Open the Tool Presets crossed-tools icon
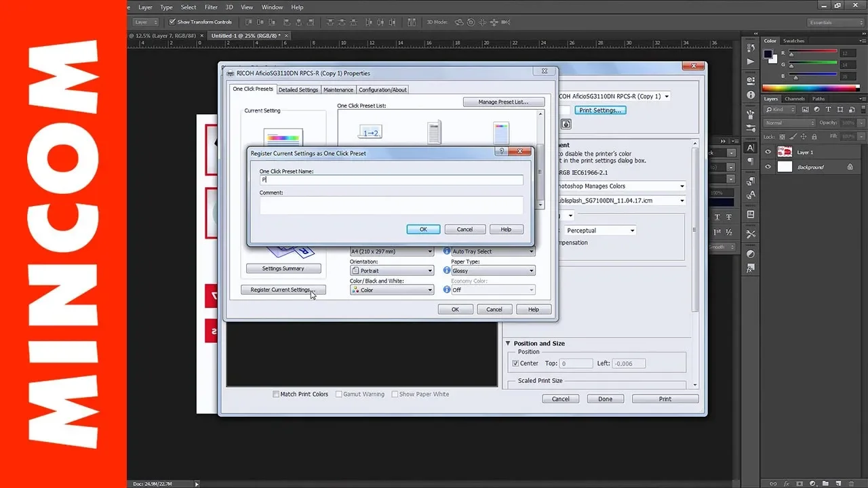 (751, 233)
